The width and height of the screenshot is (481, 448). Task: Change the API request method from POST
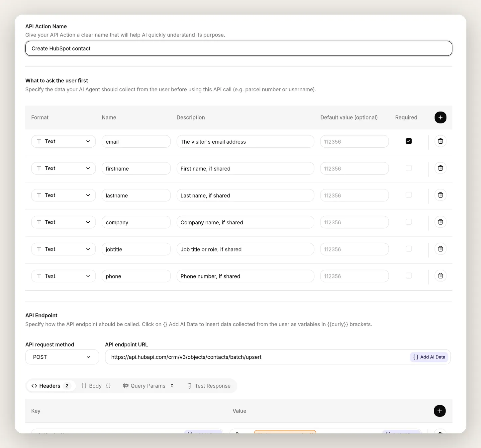tap(62, 357)
